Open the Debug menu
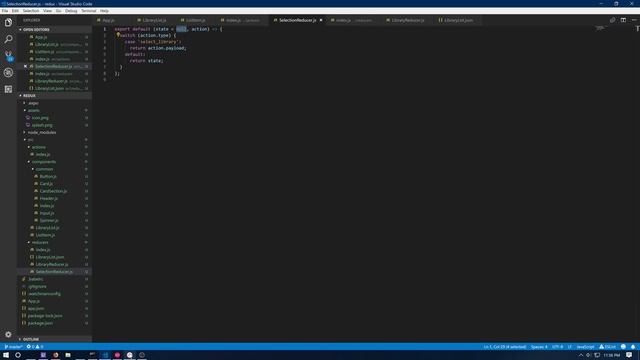Image resolution: width=640 pixels, height=360 pixels. click(x=71, y=11)
